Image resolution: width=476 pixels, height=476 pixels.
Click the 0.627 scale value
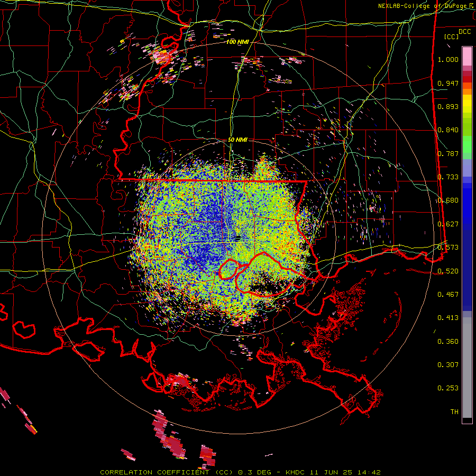448,224
